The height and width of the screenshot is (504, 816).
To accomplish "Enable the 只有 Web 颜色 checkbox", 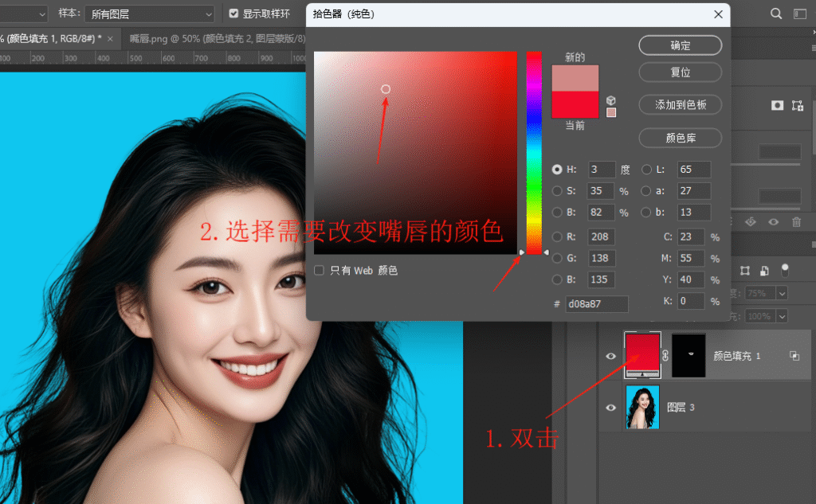I will pyautogui.click(x=319, y=270).
